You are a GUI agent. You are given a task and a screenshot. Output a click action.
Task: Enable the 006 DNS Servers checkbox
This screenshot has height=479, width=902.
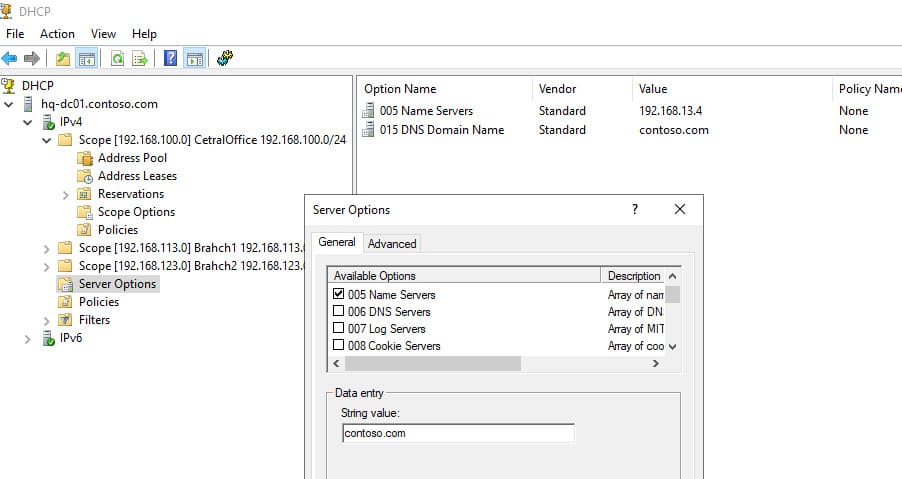pos(339,312)
